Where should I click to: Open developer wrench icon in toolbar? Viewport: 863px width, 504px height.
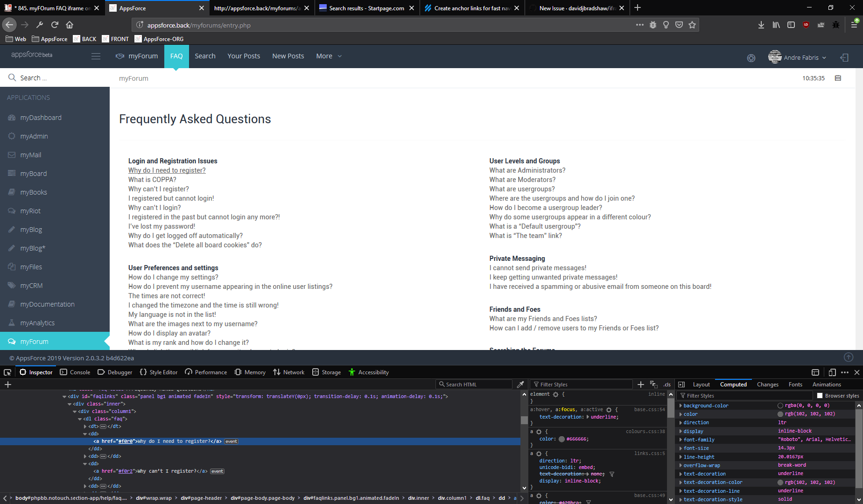point(40,25)
